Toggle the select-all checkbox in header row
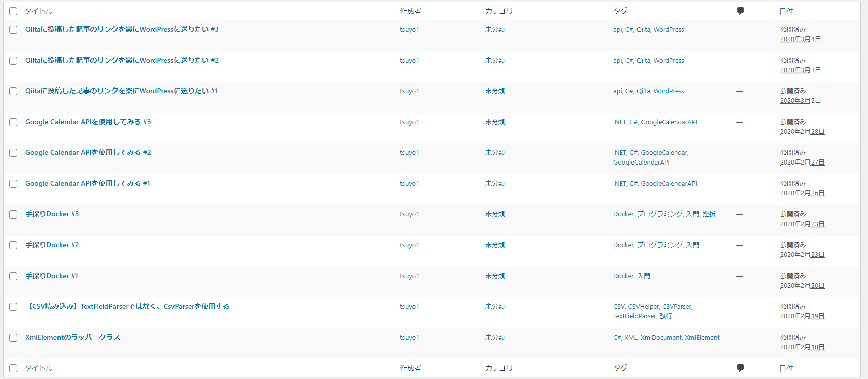The height and width of the screenshot is (379, 868). [13, 11]
